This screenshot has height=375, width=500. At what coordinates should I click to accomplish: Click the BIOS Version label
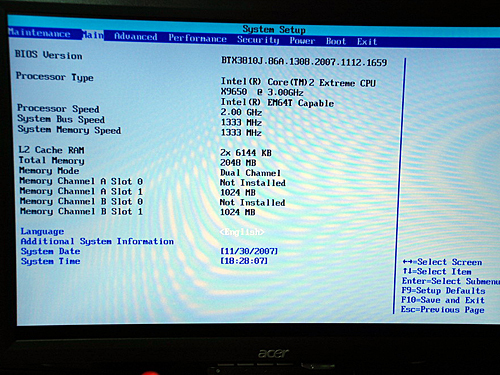point(48,55)
